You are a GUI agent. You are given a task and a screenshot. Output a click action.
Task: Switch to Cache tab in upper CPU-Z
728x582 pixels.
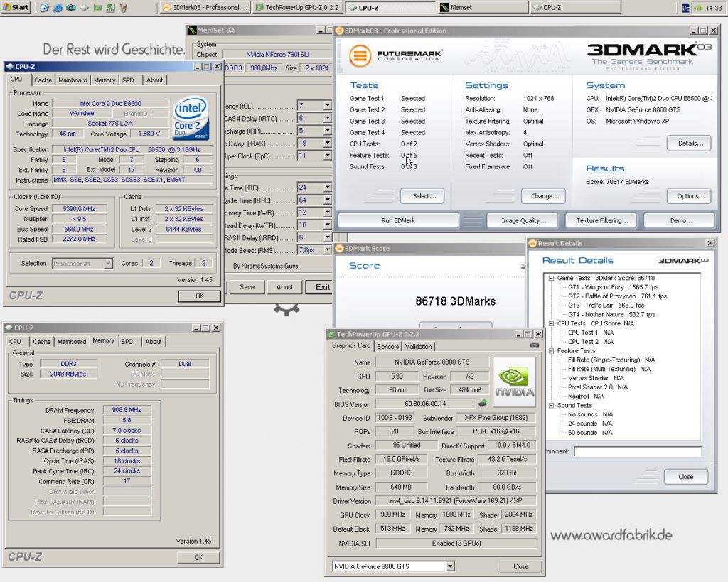[43, 80]
